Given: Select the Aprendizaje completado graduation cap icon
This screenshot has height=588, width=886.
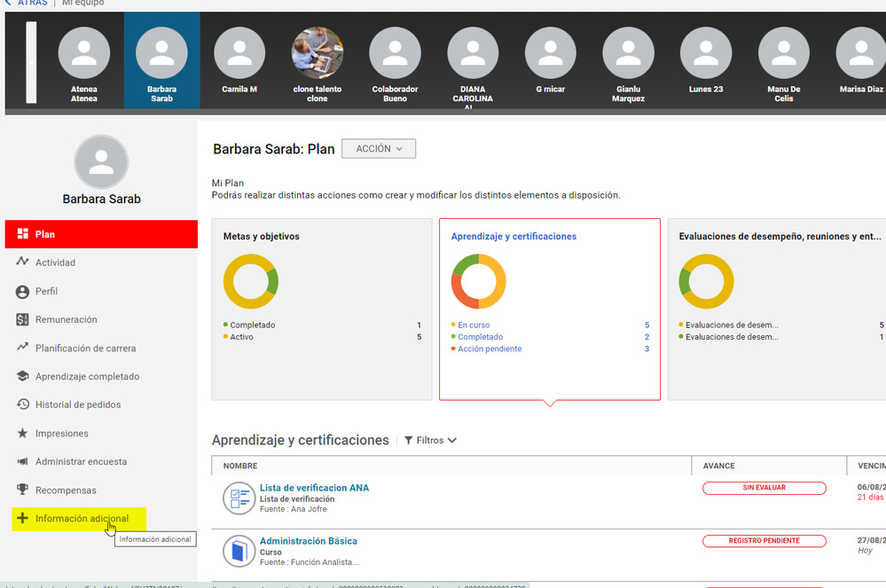Looking at the screenshot, I should click(x=23, y=376).
